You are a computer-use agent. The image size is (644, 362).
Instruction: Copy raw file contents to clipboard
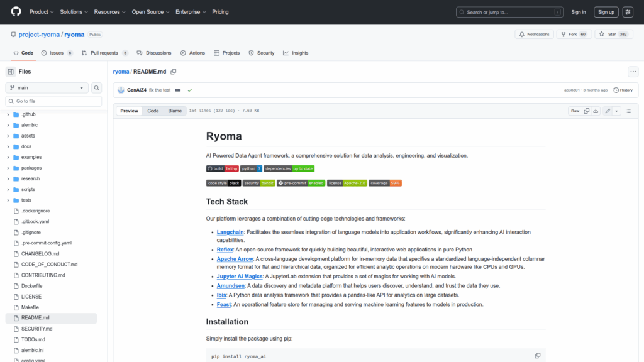click(x=586, y=111)
